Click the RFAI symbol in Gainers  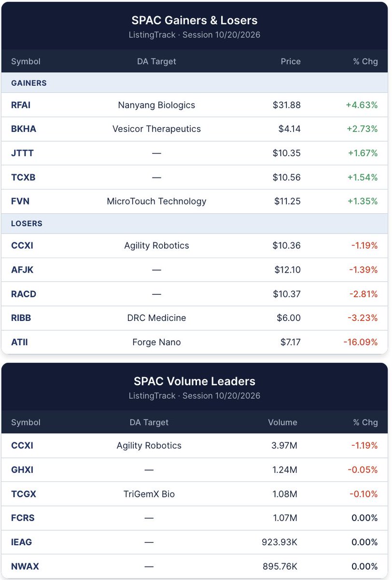[21, 105]
